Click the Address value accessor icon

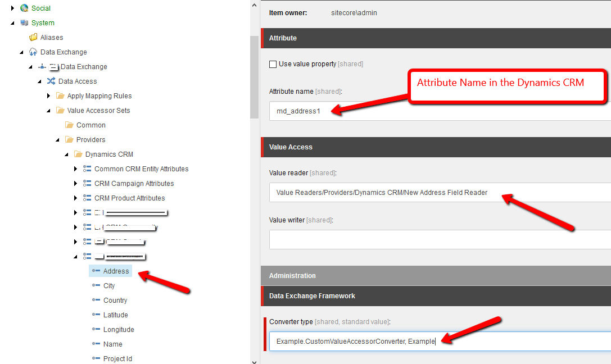(96, 271)
